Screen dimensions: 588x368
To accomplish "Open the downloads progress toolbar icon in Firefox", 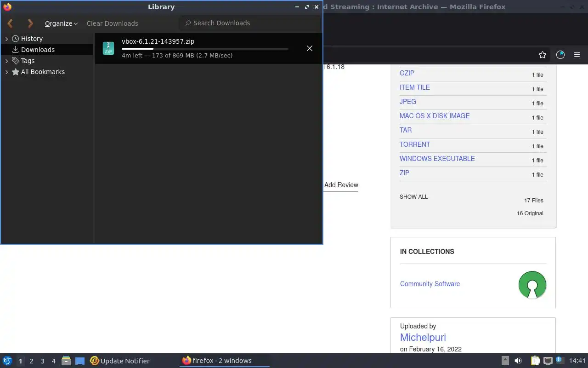I will [x=560, y=55].
